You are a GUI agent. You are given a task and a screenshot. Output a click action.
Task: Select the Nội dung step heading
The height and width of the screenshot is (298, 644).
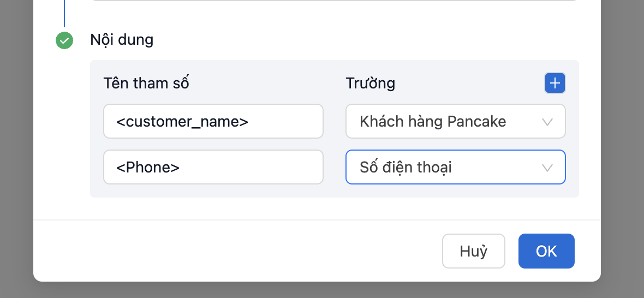[x=122, y=40]
